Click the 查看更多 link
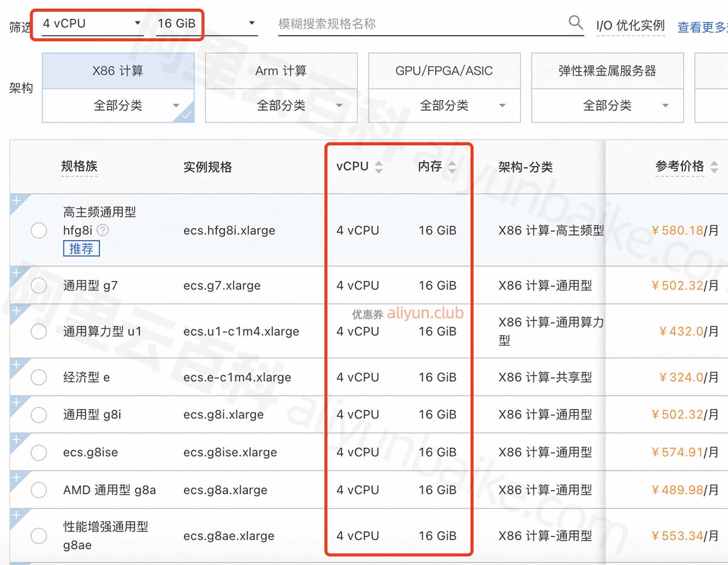This screenshot has height=565, width=728. [703, 27]
